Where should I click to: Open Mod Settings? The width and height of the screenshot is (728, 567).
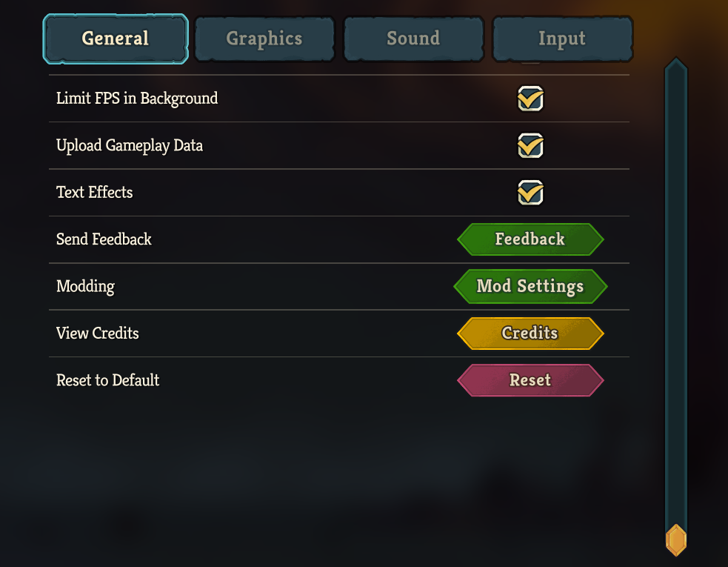click(x=530, y=286)
